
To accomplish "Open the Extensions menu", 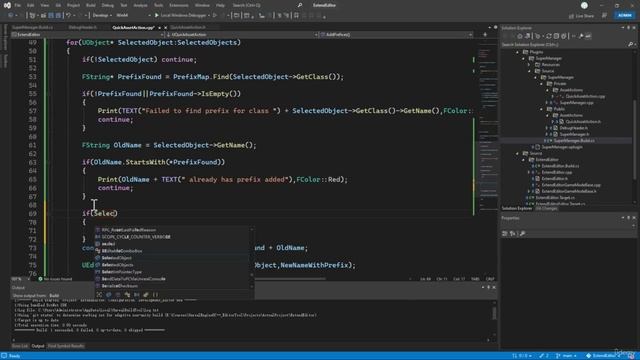I will tap(178, 5).
